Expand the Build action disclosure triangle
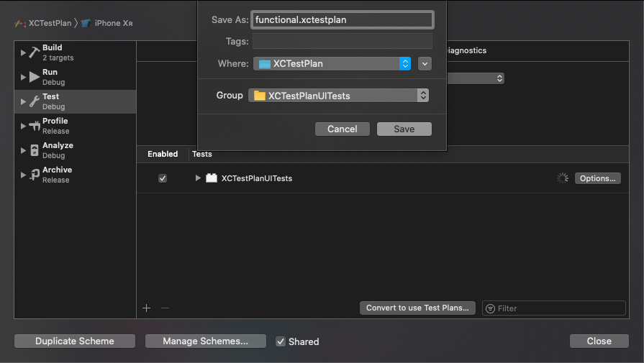This screenshot has width=644, height=363. coord(23,52)
